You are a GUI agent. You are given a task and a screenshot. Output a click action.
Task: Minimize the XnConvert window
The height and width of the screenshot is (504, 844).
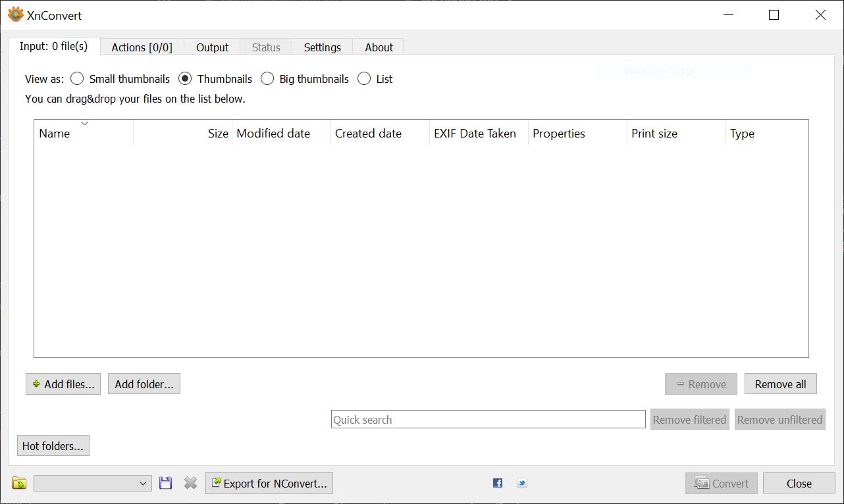[x=728, y=14]
